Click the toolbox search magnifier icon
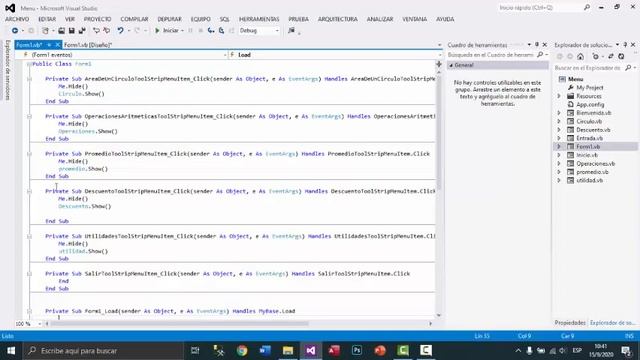This screenshot has height=360, width=640. click(x=540, y=55)
